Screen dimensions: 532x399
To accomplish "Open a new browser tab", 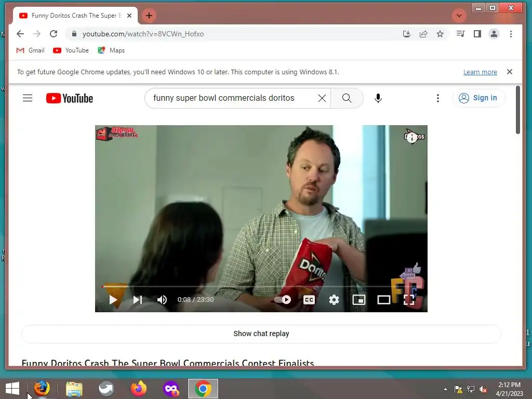I will coord(149,16).
